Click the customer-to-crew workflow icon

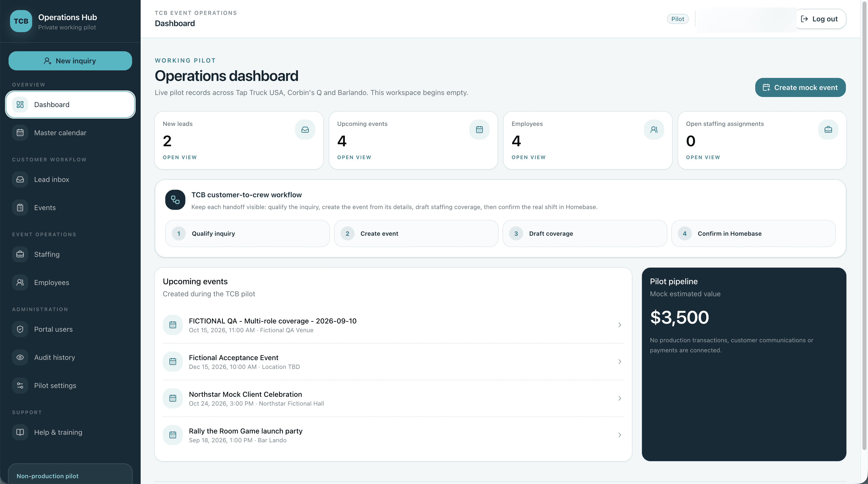click(175, 200)
